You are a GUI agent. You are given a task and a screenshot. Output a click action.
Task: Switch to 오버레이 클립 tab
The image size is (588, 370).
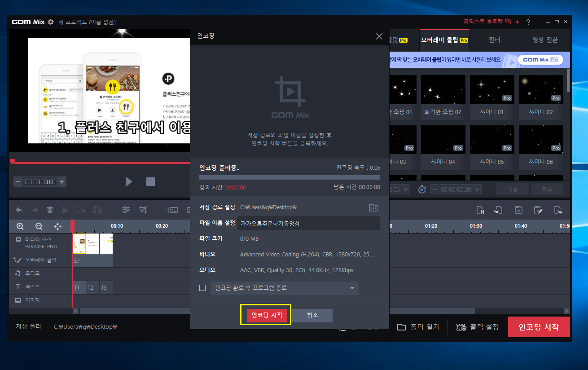(x=444, y=40)
